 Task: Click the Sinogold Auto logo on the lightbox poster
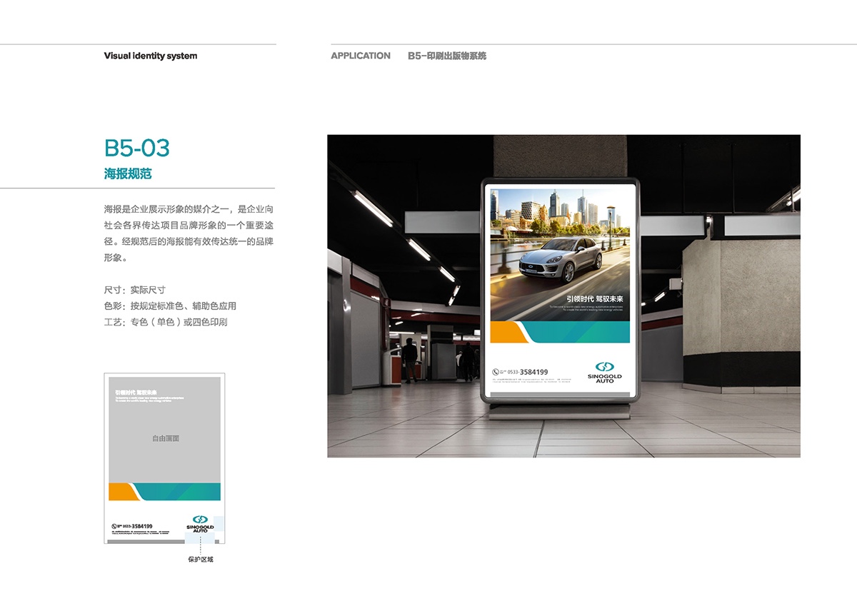604,372
